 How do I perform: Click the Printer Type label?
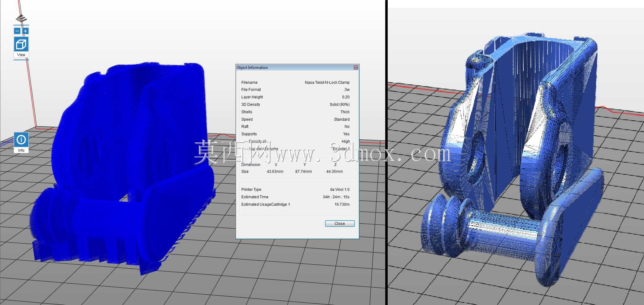tap(251, 190)
